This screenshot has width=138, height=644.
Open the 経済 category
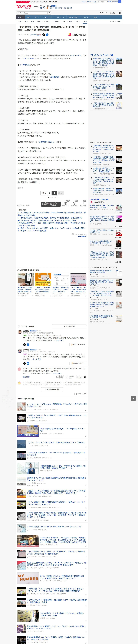39,21
